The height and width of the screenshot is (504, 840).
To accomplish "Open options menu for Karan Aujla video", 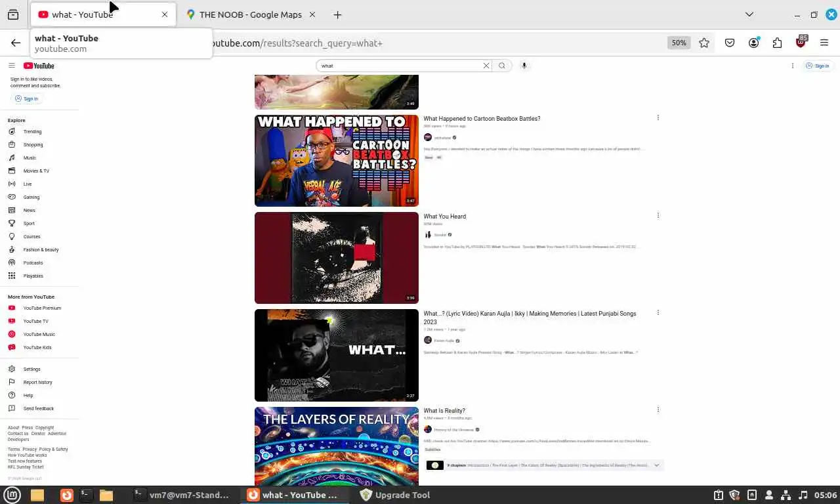I will pyautogui.click(x=658, y=312).
